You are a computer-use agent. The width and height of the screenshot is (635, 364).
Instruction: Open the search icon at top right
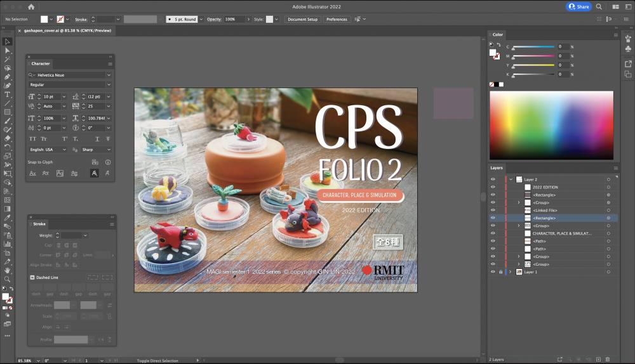coord(599,6)
